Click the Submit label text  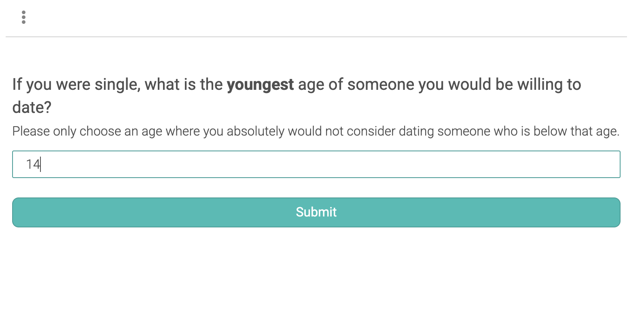pyautogui.click(x=316, y=212)
